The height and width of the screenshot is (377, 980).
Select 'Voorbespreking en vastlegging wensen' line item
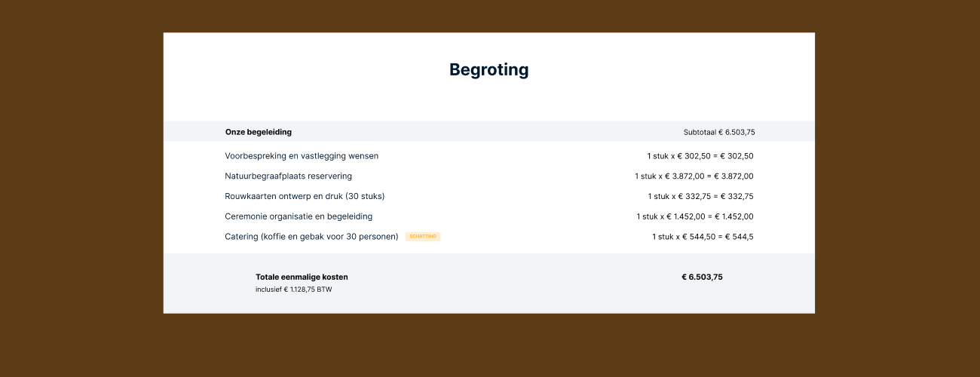coord(302,156)
